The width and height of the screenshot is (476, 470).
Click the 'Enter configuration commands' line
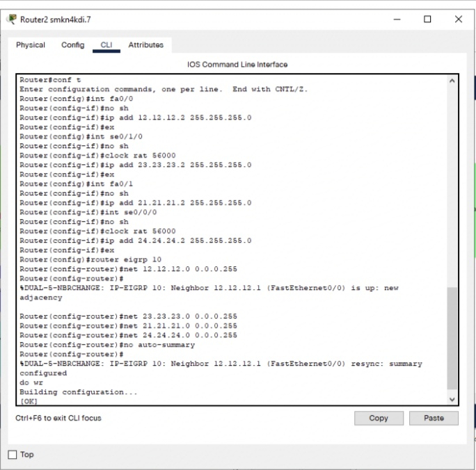[x=164, y=89]
